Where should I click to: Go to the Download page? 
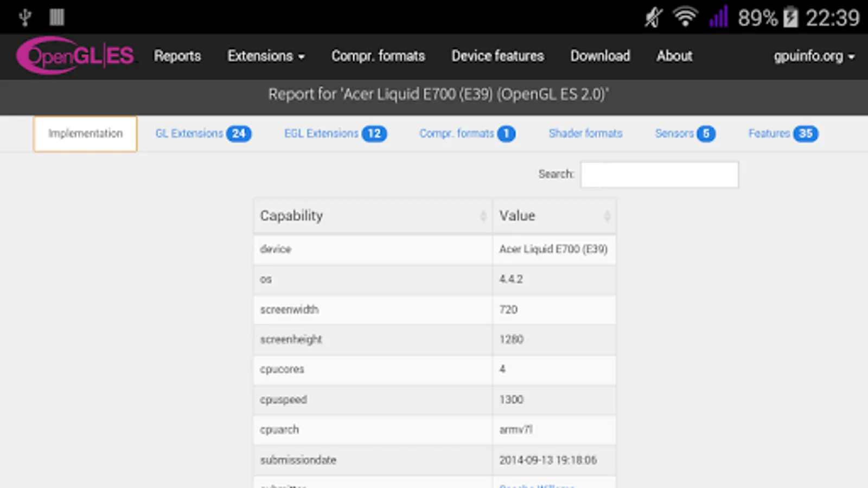point(600,56)
